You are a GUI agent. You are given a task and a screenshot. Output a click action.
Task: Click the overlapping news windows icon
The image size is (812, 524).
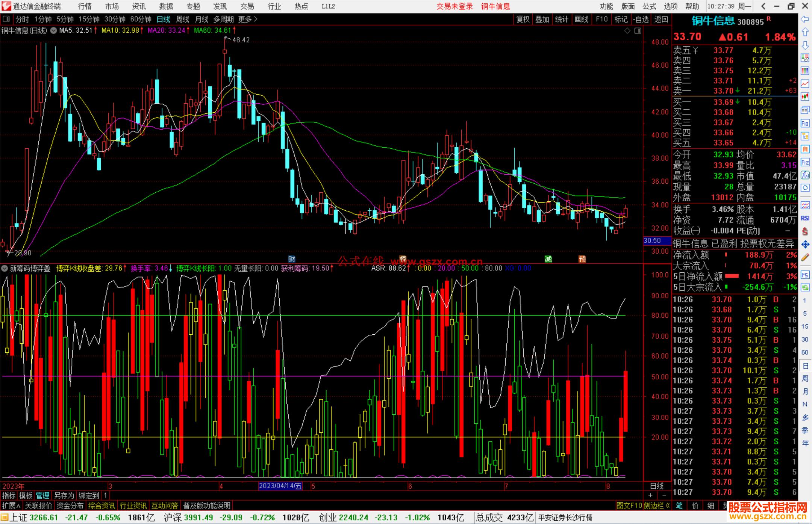point(805,110)
